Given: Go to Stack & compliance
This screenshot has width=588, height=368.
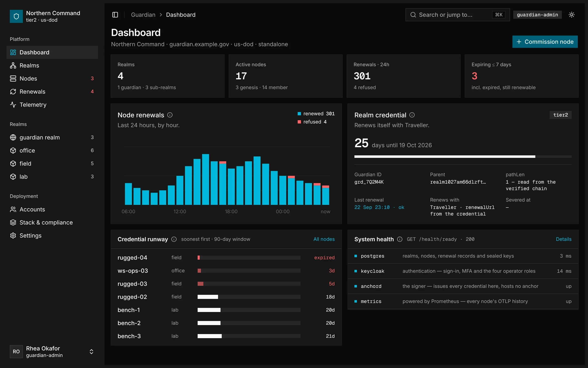Looking at the screenshot, I should coord(52,222).
